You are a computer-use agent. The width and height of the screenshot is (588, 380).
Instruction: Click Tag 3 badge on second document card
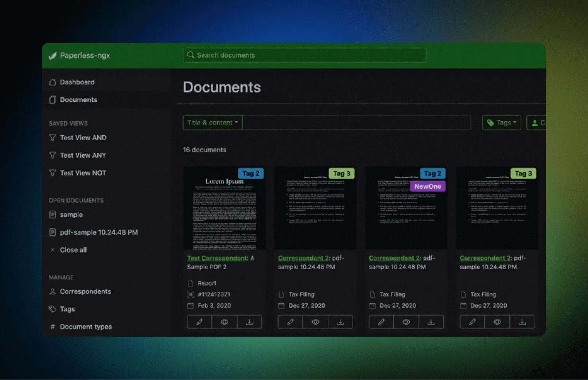click(342, 173)
